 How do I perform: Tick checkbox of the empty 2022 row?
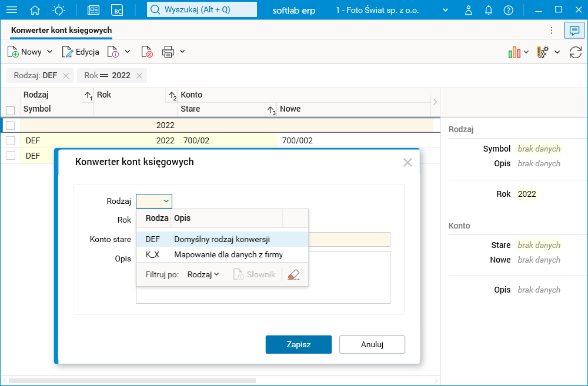[11, 125]
